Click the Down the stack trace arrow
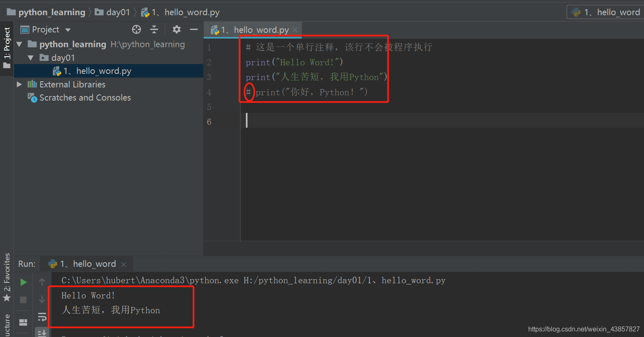 point(42,300)
